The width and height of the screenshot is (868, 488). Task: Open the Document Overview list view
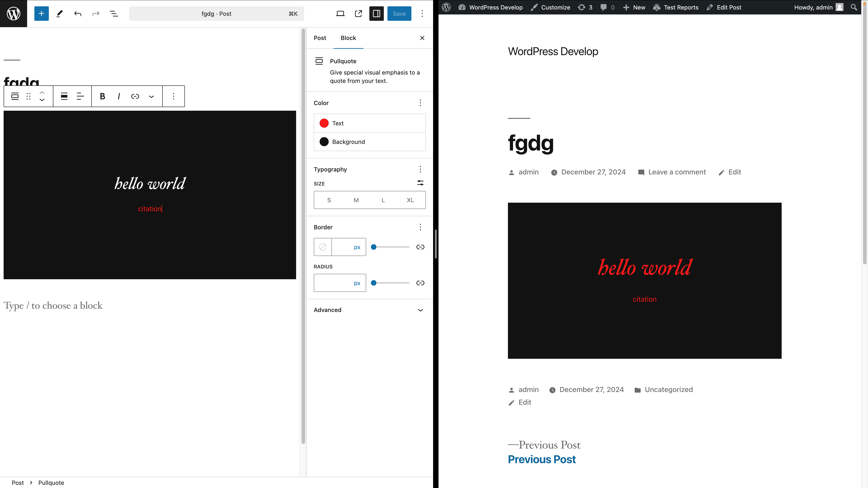(114, 14)
